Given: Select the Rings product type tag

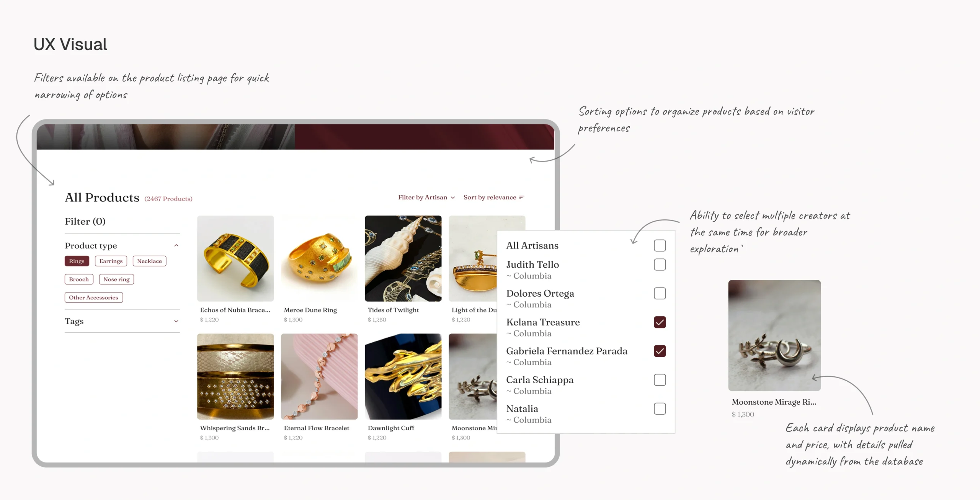Looking at the screenshot, I should pos(77,261).
